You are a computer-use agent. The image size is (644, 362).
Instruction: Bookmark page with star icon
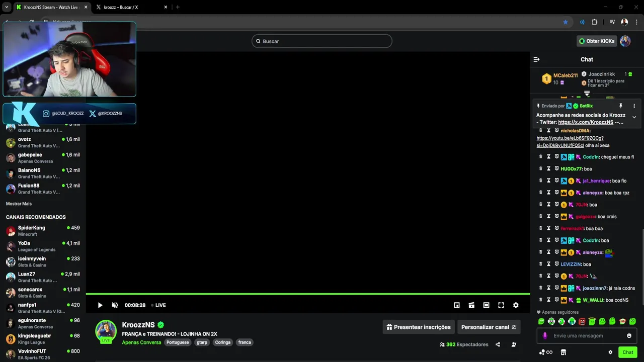[x=566, y=22]
